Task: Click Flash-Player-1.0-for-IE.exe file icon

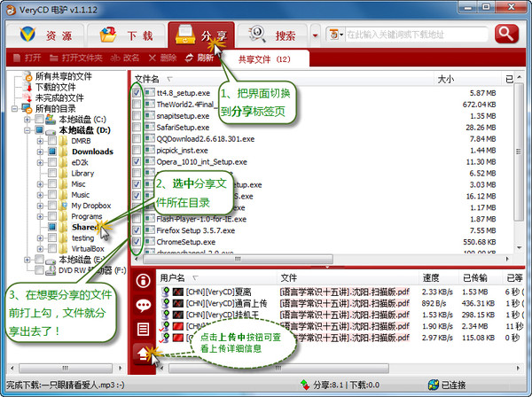Action: click(x=149, y=219)
